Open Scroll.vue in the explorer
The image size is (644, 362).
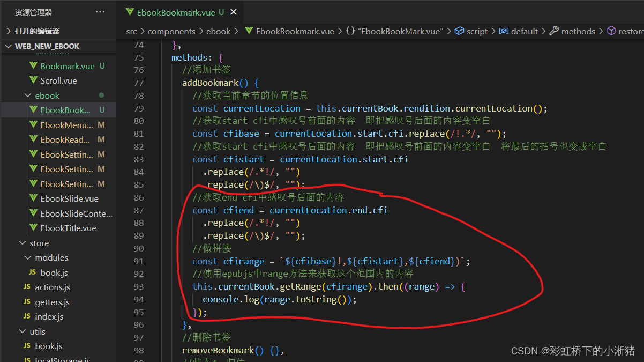pyautogui.click(x=58, y=80)
